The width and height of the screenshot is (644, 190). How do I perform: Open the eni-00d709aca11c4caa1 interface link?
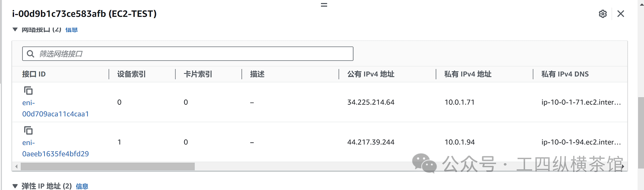[55, 114]
